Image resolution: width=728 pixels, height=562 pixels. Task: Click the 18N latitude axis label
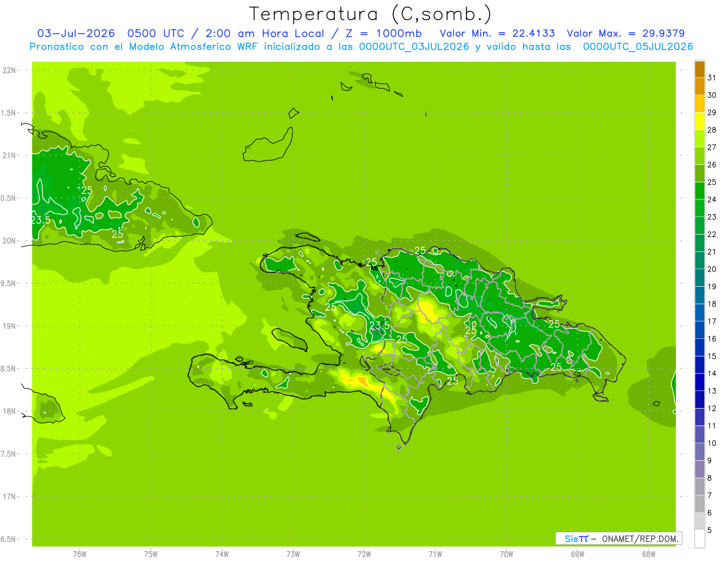pyautogui.click(x=8, y=411)
